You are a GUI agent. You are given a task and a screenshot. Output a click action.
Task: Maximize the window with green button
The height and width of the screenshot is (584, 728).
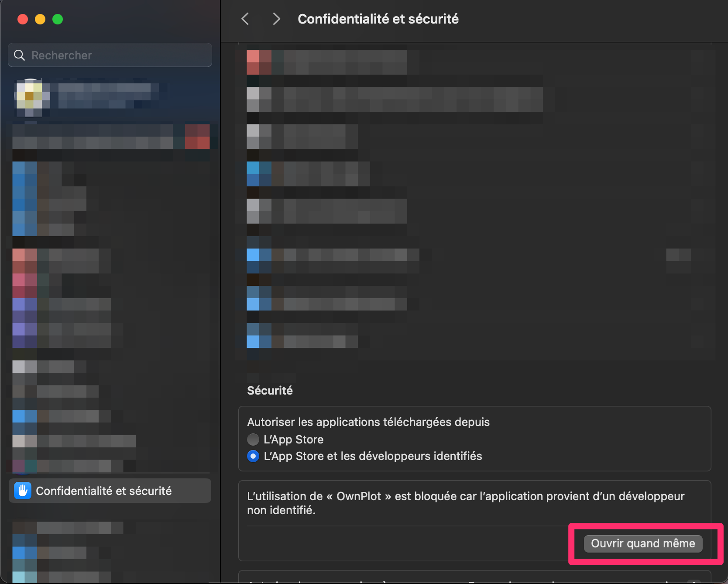tap(58, 19)
